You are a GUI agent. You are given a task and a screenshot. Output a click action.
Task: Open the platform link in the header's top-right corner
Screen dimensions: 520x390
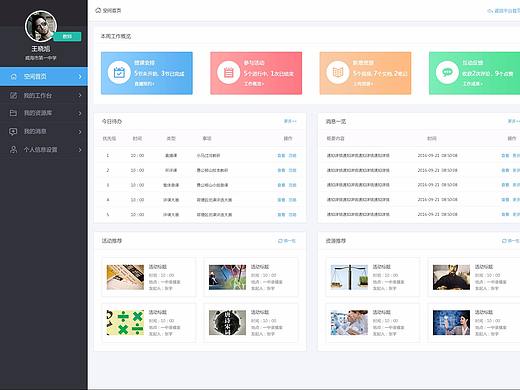503,11
